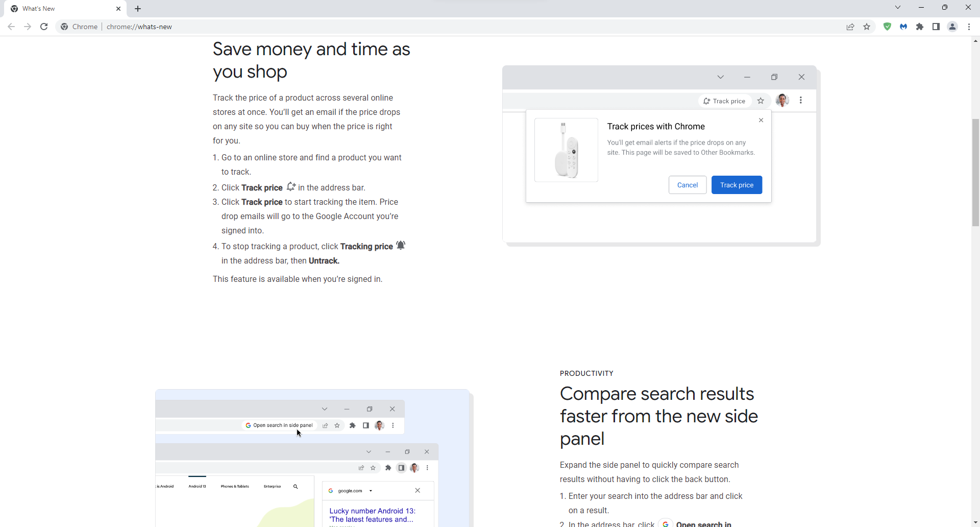Click the bold Untrack. text
Screen dimensions: 980x527
coord(324,261)
